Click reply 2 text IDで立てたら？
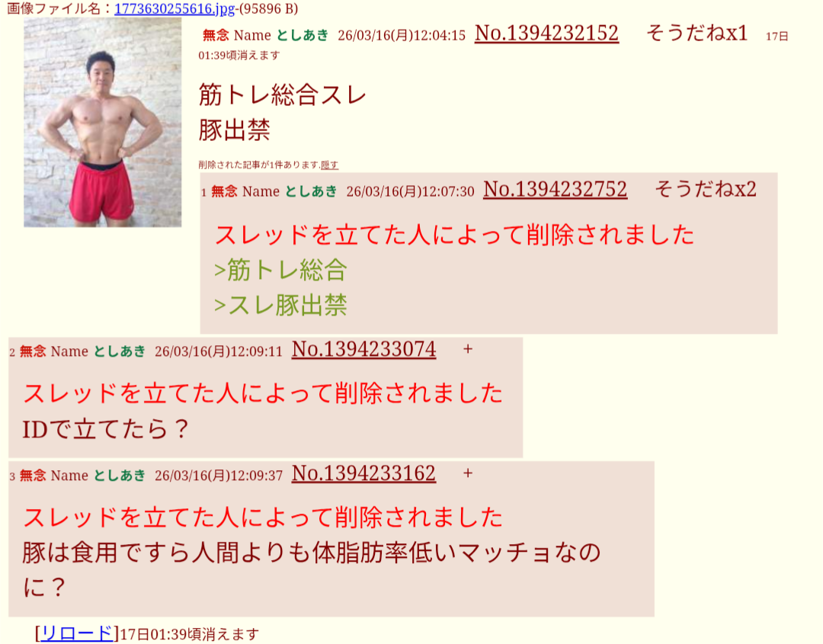This screenshot has height=644, width=823. (x=105, y=429)
